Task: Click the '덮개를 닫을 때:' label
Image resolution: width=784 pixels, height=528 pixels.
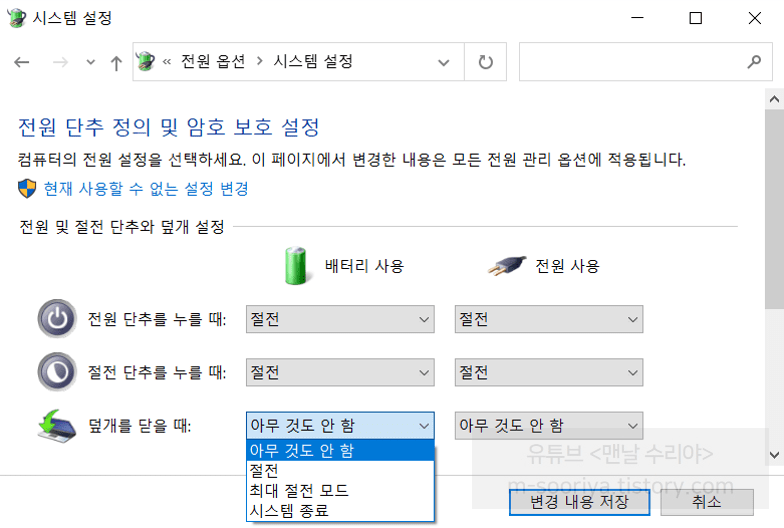Action: pos(140,426)
